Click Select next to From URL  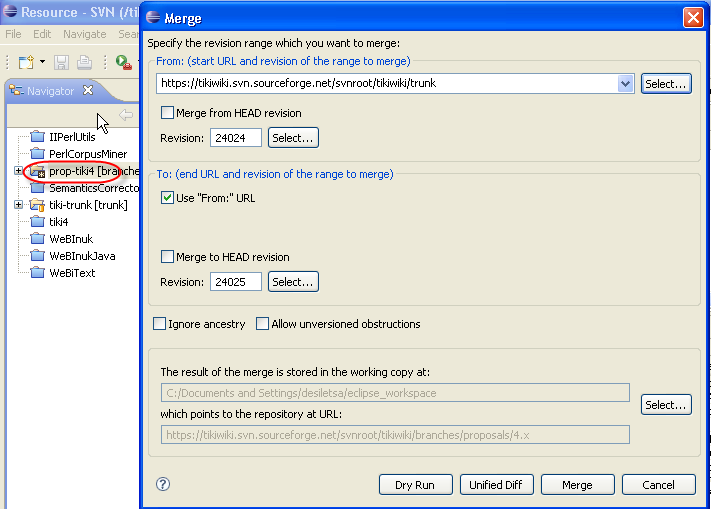pos(666,84)
